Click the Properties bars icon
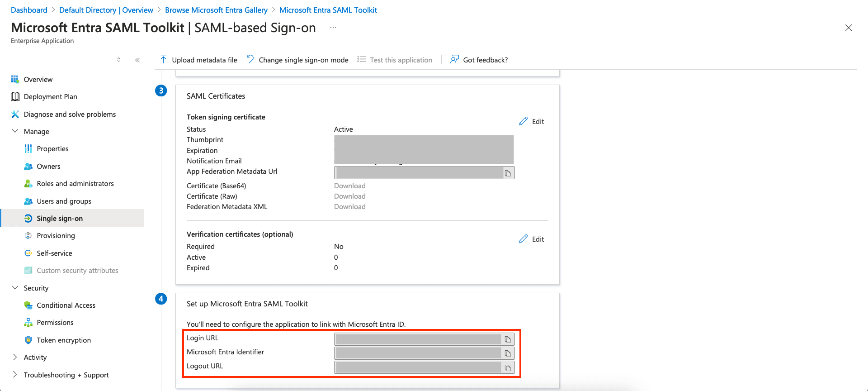Screen dimensions: 868x391 (x=28, y=148)
